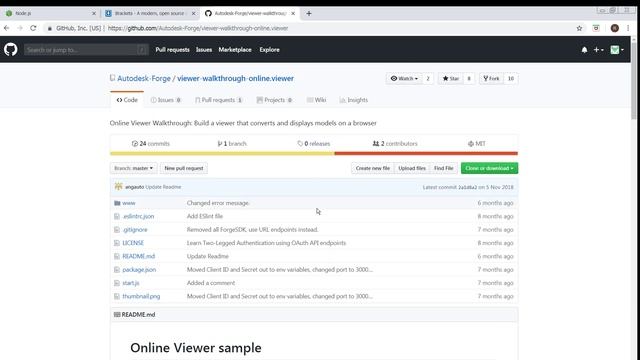Close the Node.js tab
The image size is (640, 360).
click(x=94, y=13)
